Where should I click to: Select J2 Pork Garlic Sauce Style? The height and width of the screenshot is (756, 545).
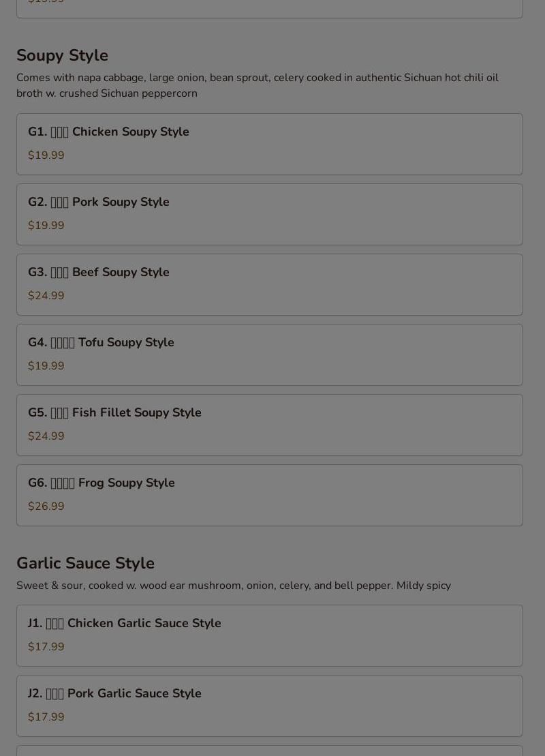click(x=269, y=706)
